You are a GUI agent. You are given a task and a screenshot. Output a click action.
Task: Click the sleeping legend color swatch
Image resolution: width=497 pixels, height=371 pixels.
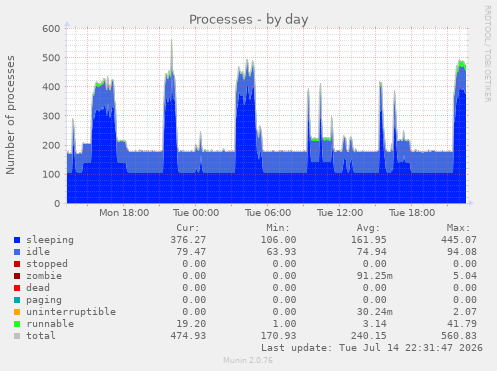17,240
